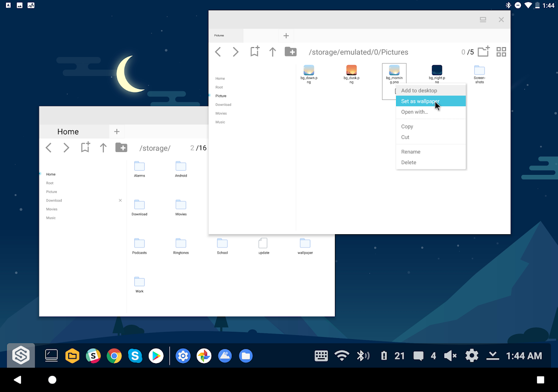Viewport: 558px width, 392px height.
Task: Remove the Download bookmark using its X
Action: (x=120, y=200)
